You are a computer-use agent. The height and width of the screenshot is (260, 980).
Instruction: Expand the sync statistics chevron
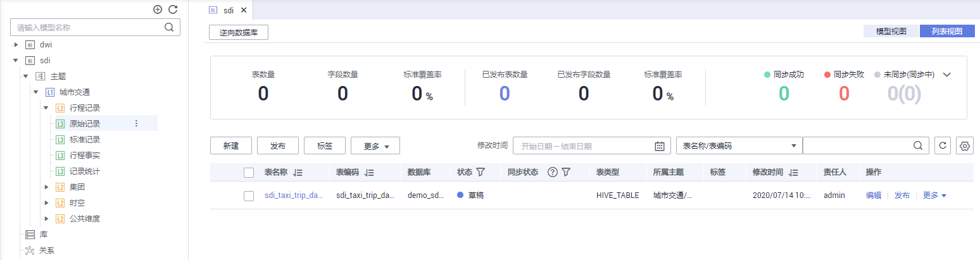tap(947, 75)
